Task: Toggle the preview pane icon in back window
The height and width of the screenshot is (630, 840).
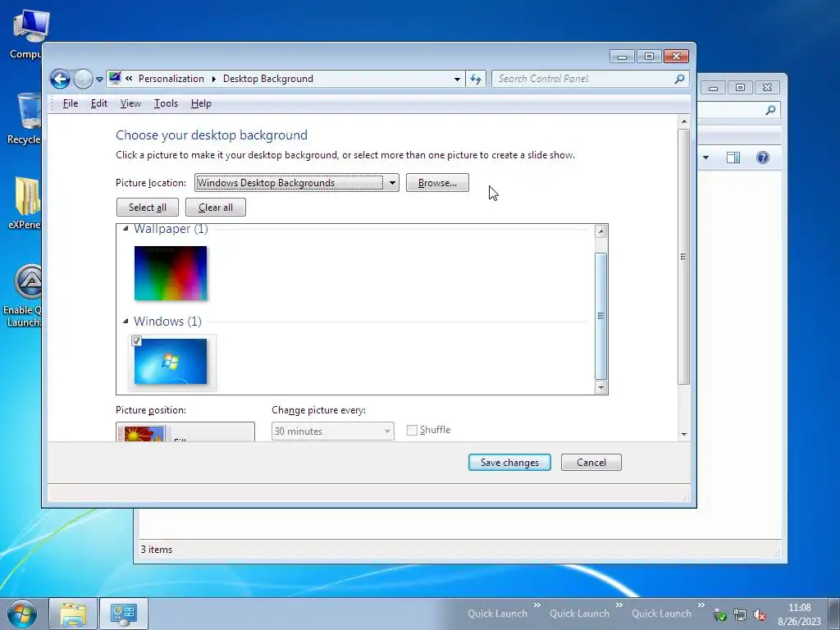Action: click(733, 157)
